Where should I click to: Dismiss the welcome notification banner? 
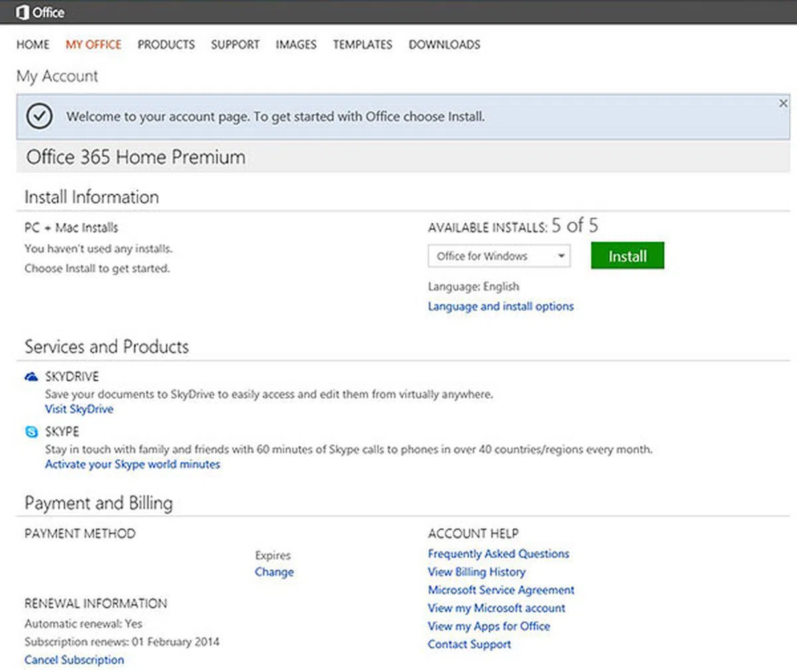pyautogui.click(x=783, y=103)
